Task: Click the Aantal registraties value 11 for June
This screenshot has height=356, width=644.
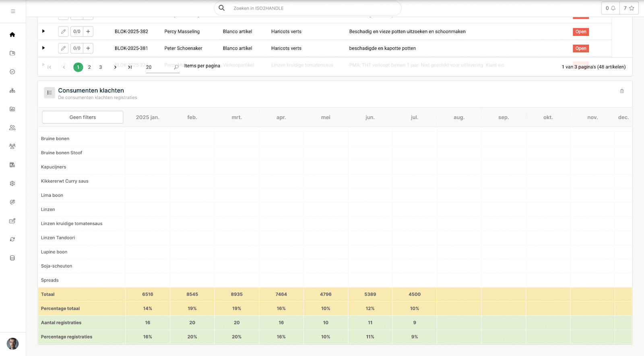Action: (370, 323)
